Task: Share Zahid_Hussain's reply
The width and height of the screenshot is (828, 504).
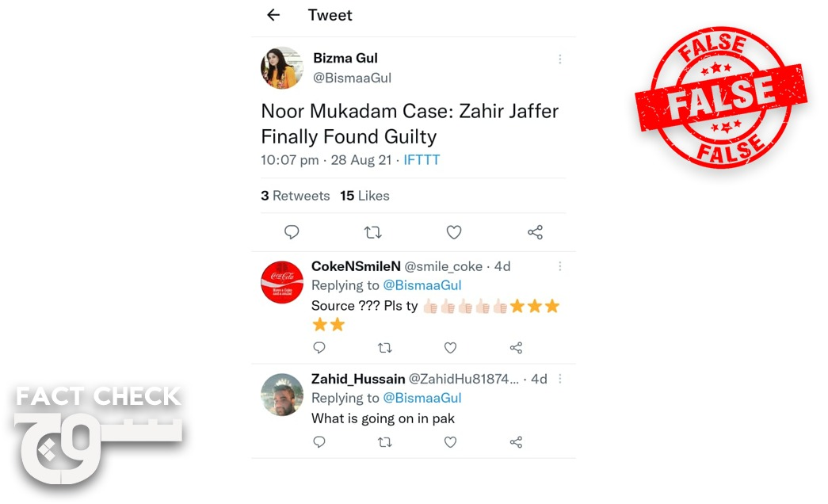Action: 516,441
